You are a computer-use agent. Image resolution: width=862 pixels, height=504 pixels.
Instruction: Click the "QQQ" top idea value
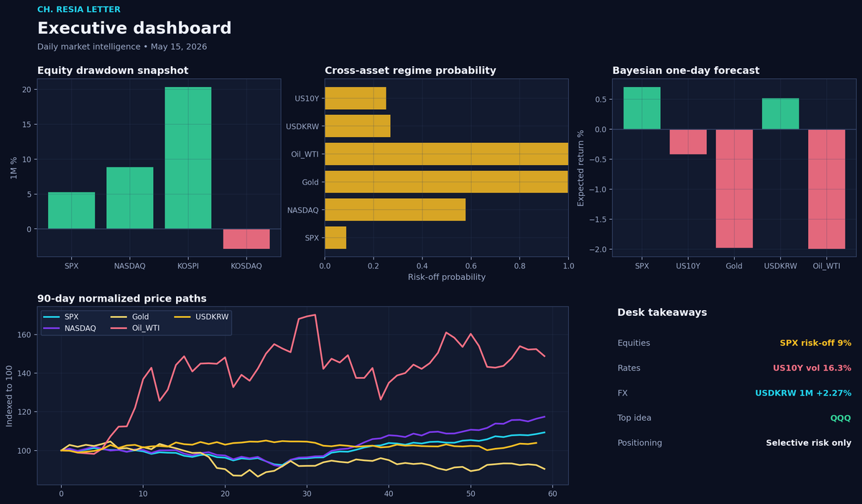840,418
